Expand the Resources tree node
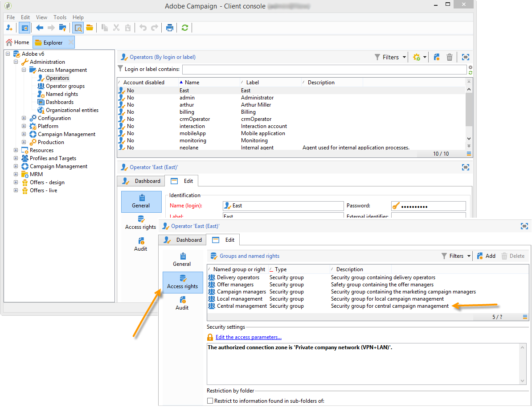 click(x=16, y=150)
